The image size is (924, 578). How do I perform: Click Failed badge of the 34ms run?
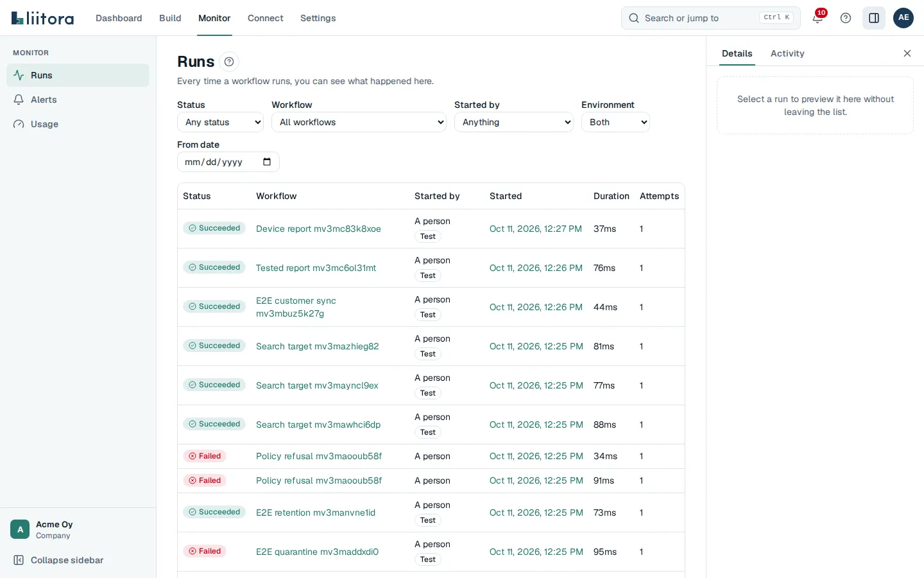pyautogui.click(x=205, y=456)
